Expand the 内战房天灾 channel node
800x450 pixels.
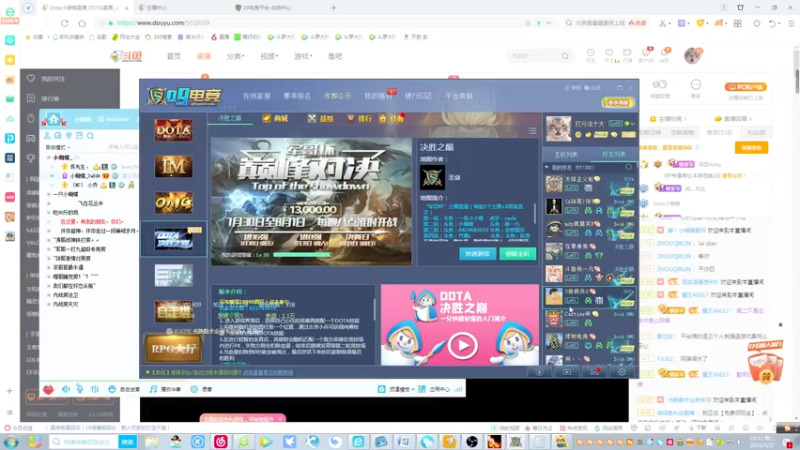[x=49, y=304]
